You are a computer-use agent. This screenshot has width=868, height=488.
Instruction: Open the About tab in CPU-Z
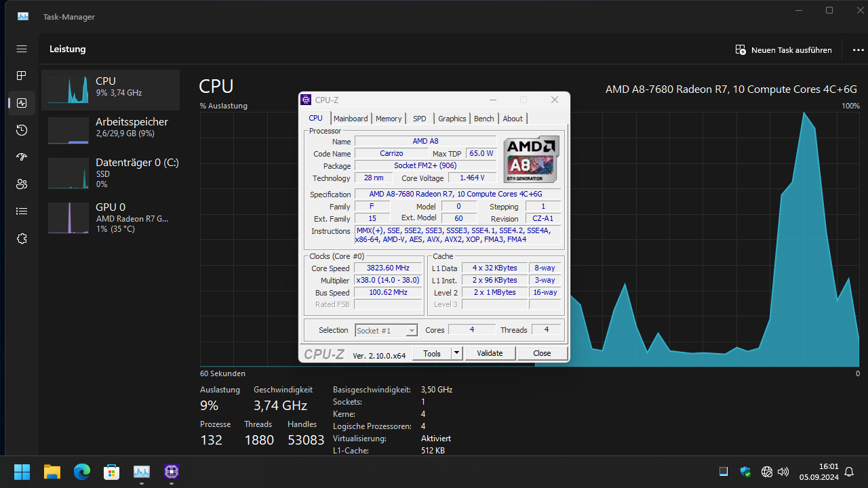point(513,118)
